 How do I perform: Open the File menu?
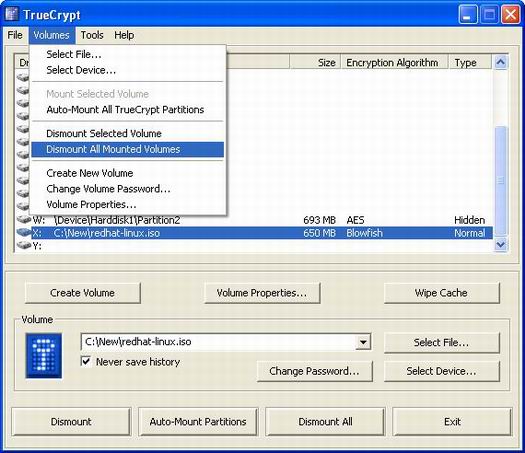point(15,35)
